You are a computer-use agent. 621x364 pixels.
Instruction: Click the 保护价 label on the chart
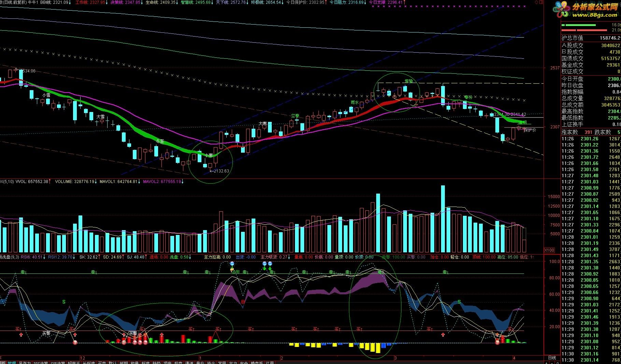[x=530, y=130]
